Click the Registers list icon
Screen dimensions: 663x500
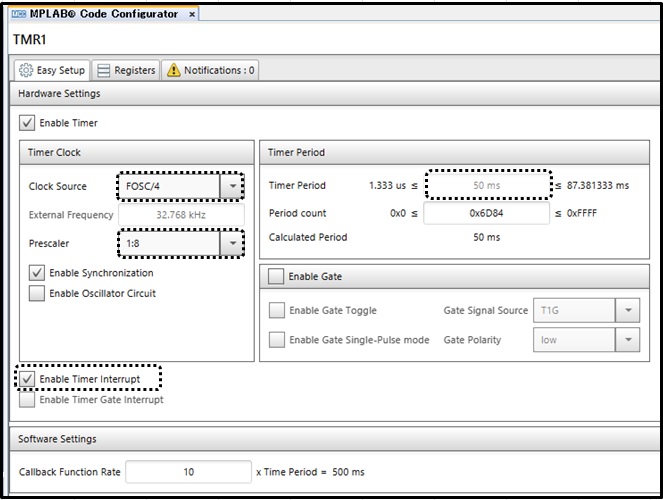[x=104, y=70]
